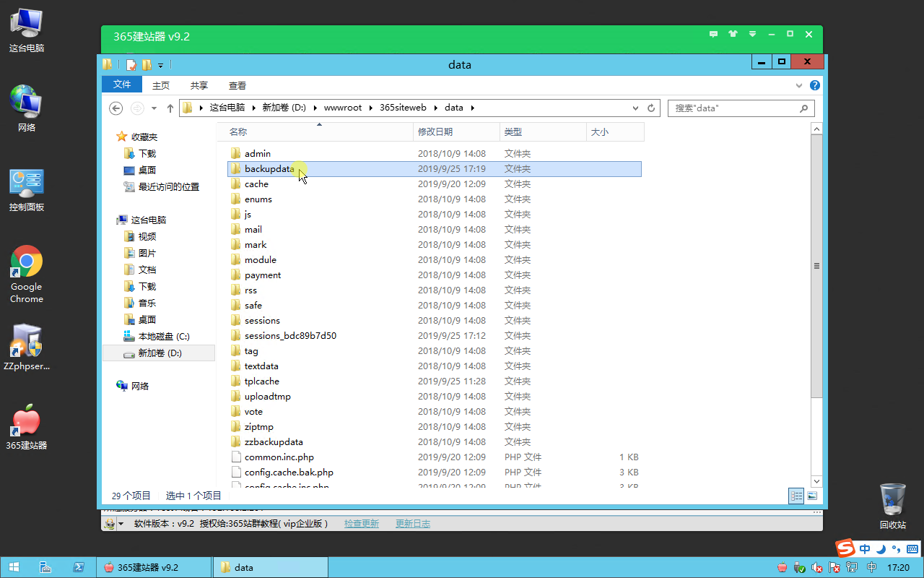Viewport: 924px width, 578px height.
Task: Open the 回收站 recycle bin
Action: click(x=892, y=506)
